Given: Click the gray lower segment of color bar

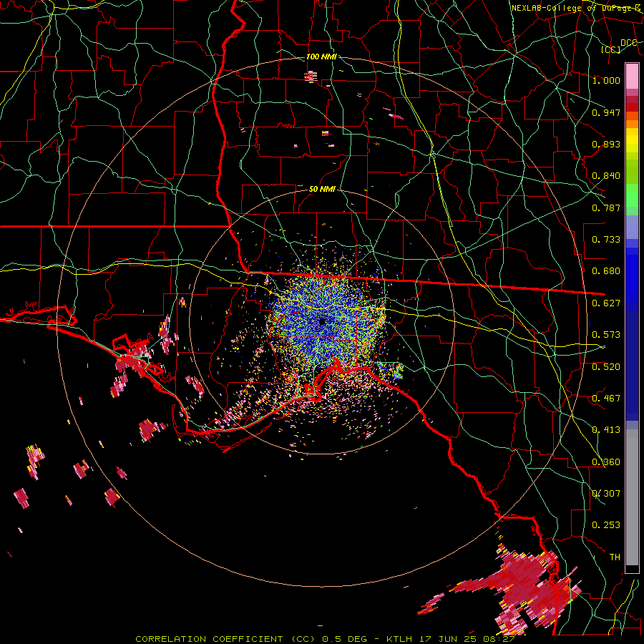Looking at the screenshot, I should [632, 497].
